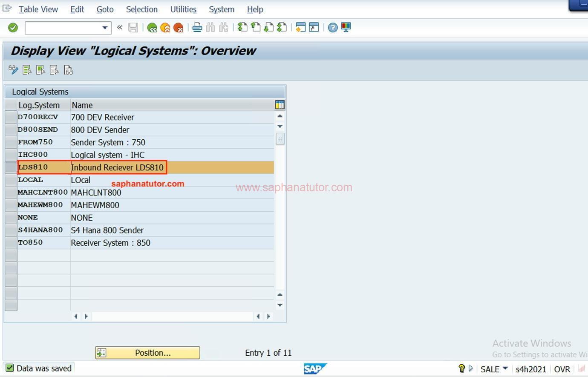Click the green Back arrow icon
Viewport: 588px width, 377px height.
(x=152, y=28)
